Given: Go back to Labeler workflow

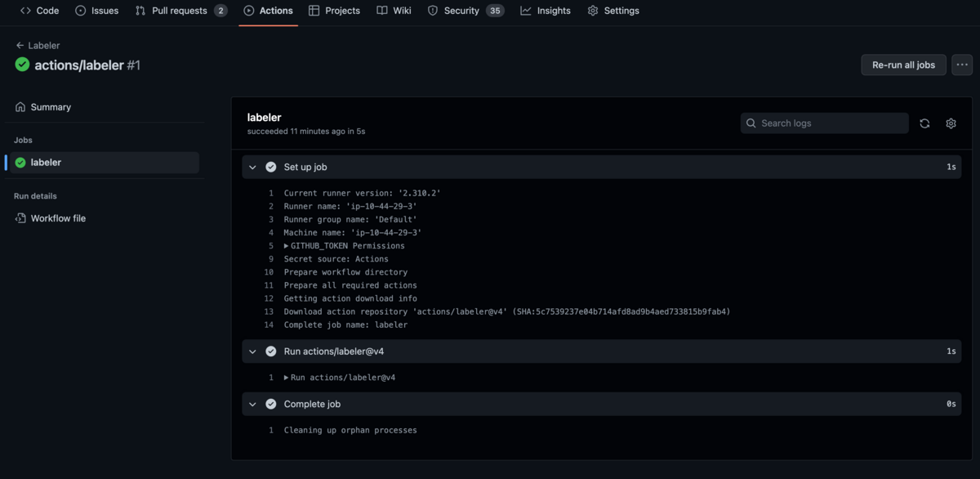Looking at the screenshot, I should coord(38,46).
